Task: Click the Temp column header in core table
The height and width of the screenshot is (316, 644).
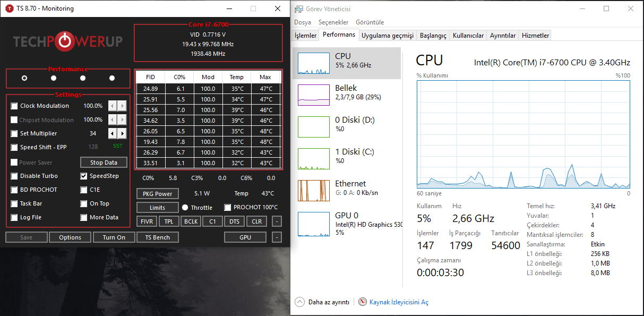Action: [237, 77]
